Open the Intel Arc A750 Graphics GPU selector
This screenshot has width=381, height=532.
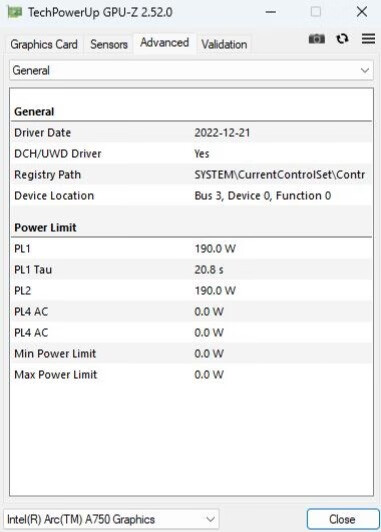(111, 519)
